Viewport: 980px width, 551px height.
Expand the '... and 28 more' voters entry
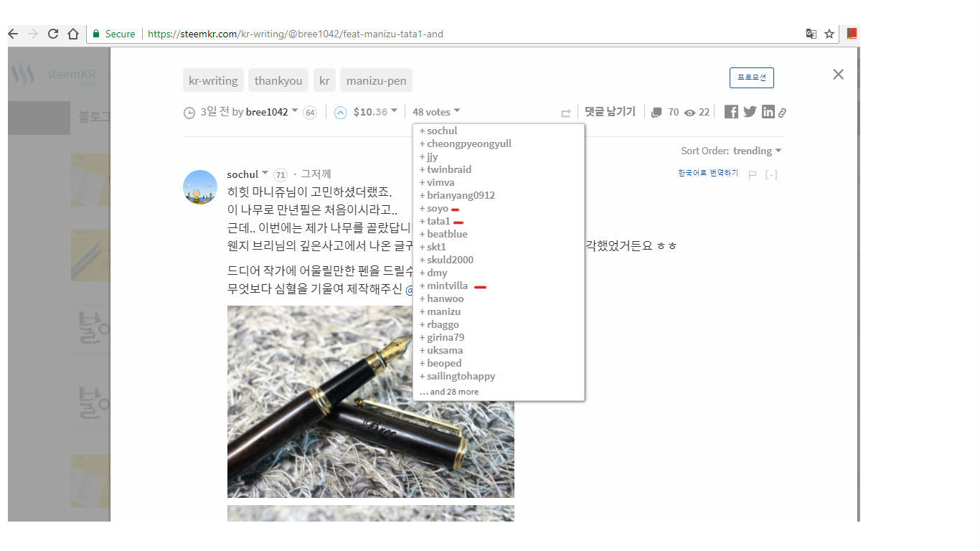[x=449, y=391]
